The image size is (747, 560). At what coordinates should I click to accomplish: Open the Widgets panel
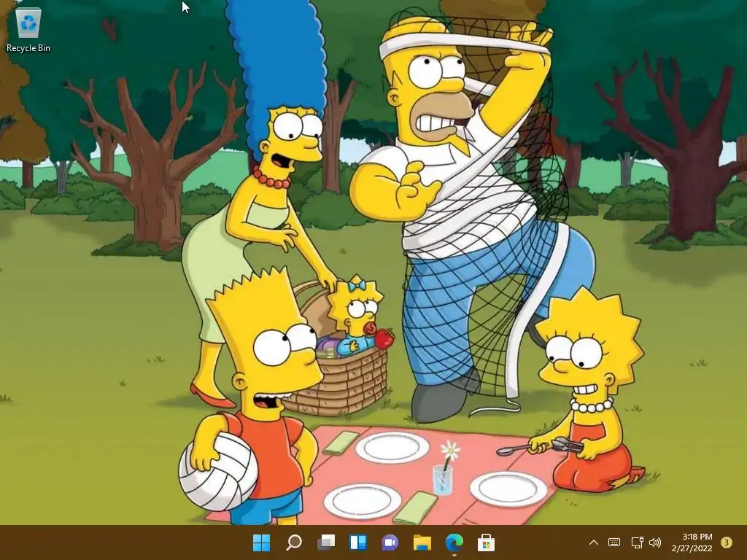[357, 542]
